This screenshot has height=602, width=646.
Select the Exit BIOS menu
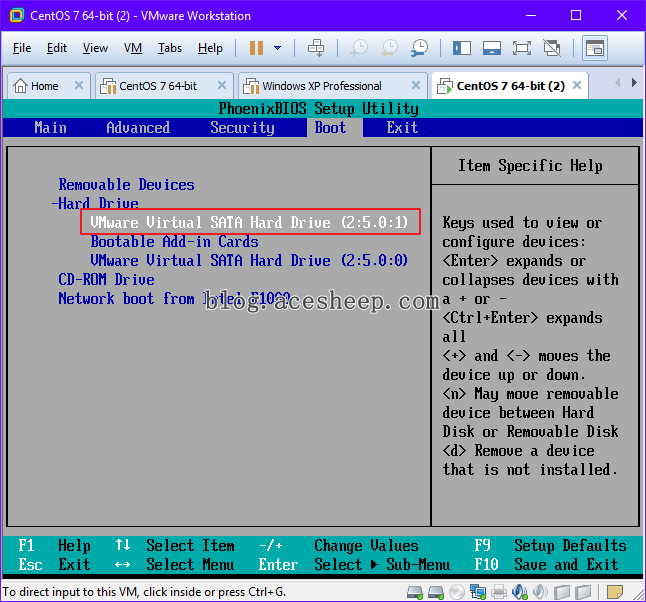pyautogui.click(x=402, y=127)
